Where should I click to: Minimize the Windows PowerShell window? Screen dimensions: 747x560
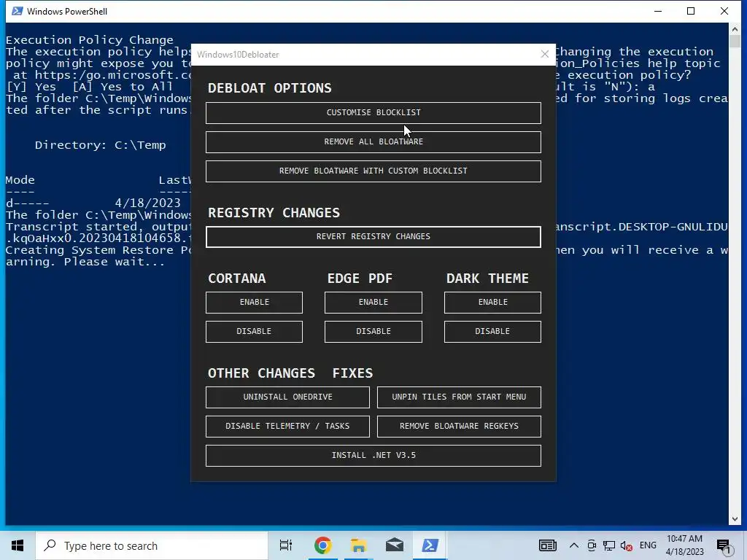pyautogui.click(x=658, y=11)
